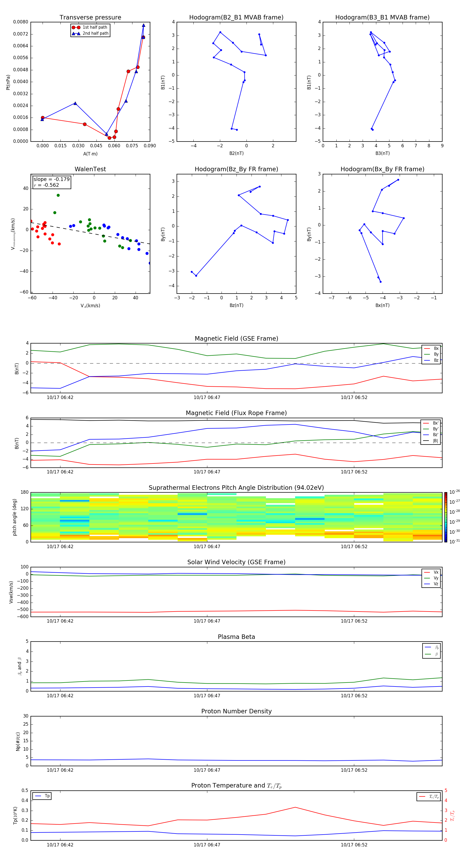
Task: Click the "Bz(nT)" x-axis label
Action: click(236, 305)
